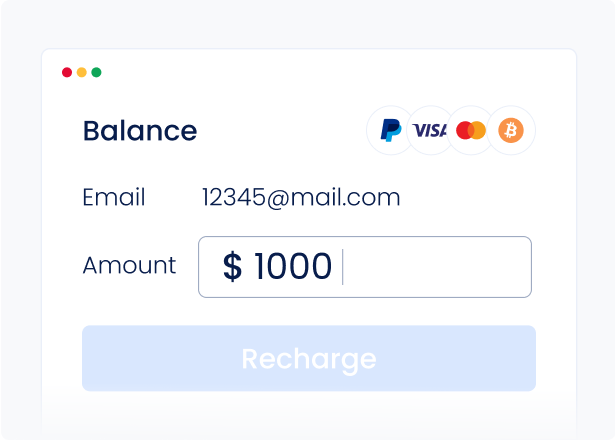615x440 pixels.
Task: Click the Email label
Action: coord(114,197)
